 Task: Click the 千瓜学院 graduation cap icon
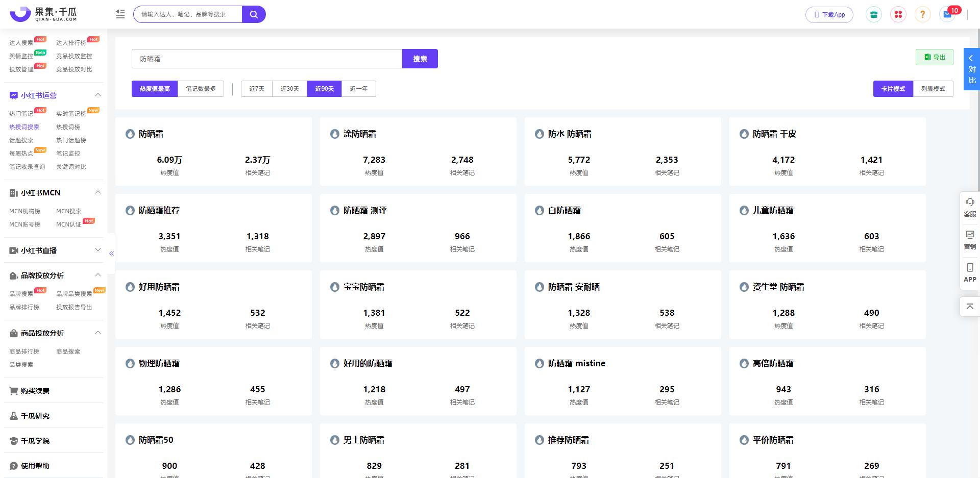(x=14, y=441)
